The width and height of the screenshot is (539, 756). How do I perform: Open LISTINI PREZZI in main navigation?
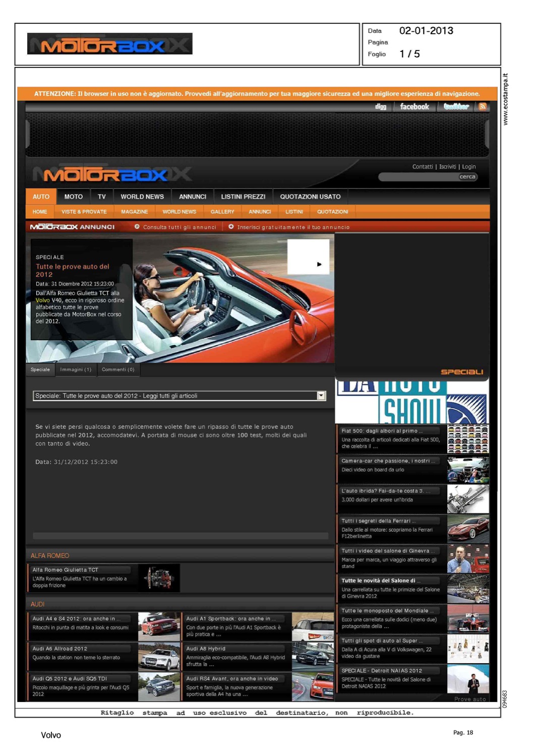(x=243, y=197)
